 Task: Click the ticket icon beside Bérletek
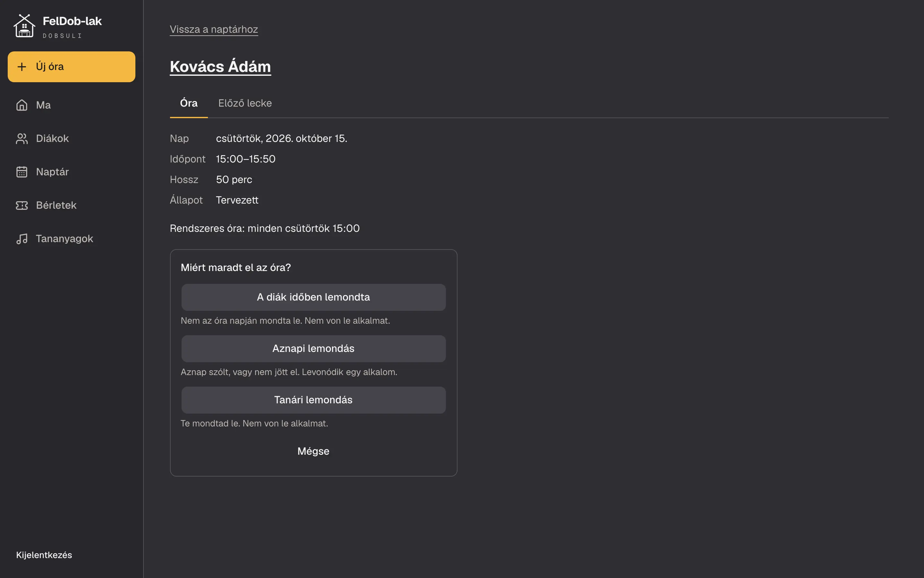(x=22, y=205)
